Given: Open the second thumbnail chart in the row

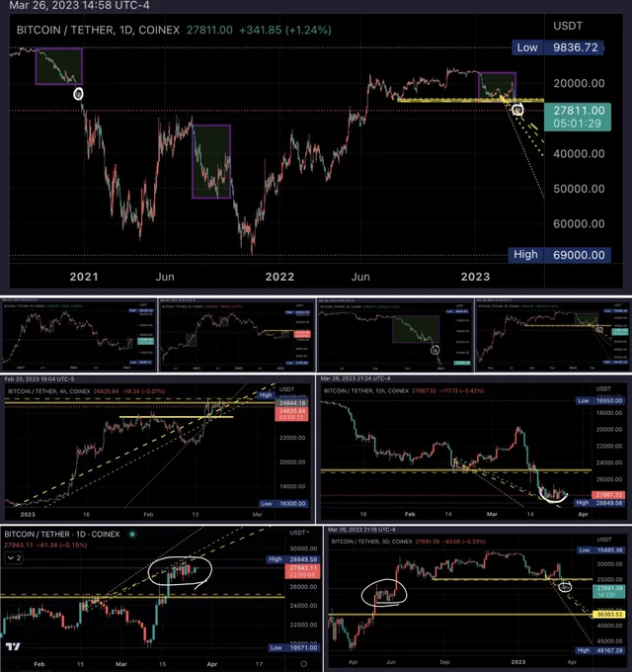Looking at the screenshot, I should point(237,335).
